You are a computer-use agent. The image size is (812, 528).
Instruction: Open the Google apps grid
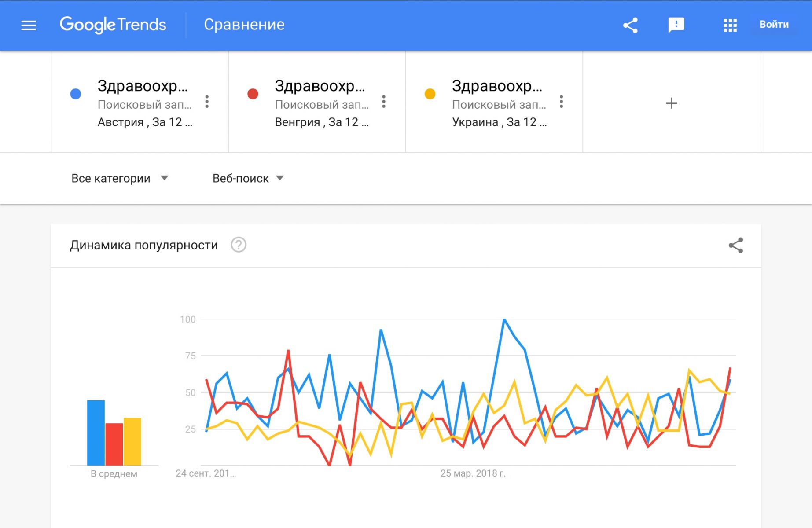point(730,25)
